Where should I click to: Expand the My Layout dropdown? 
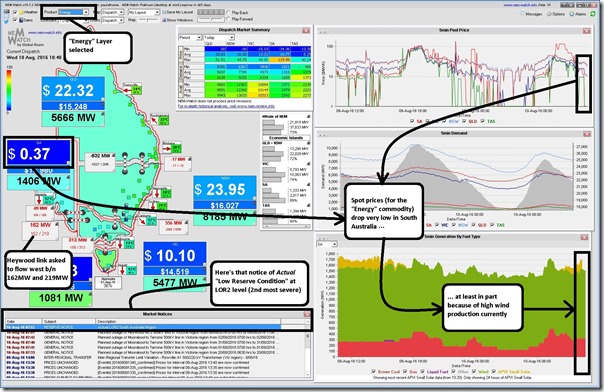click(x=143, y=12)
